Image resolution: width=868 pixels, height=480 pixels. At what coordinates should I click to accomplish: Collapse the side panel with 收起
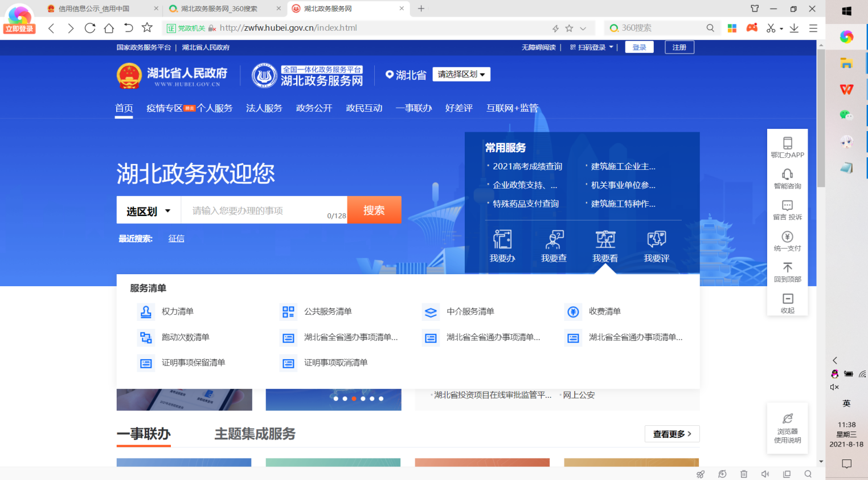click(787, 303)
